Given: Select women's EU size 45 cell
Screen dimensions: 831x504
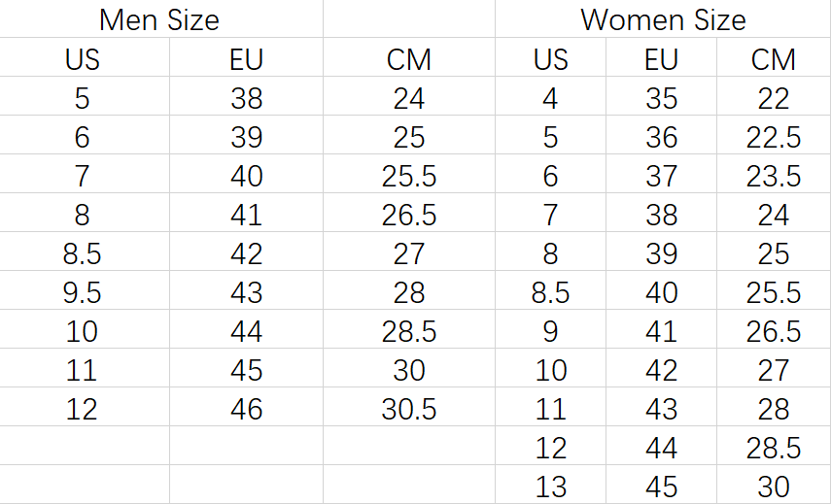Looking at the screenshot, I should coord(661,487).
